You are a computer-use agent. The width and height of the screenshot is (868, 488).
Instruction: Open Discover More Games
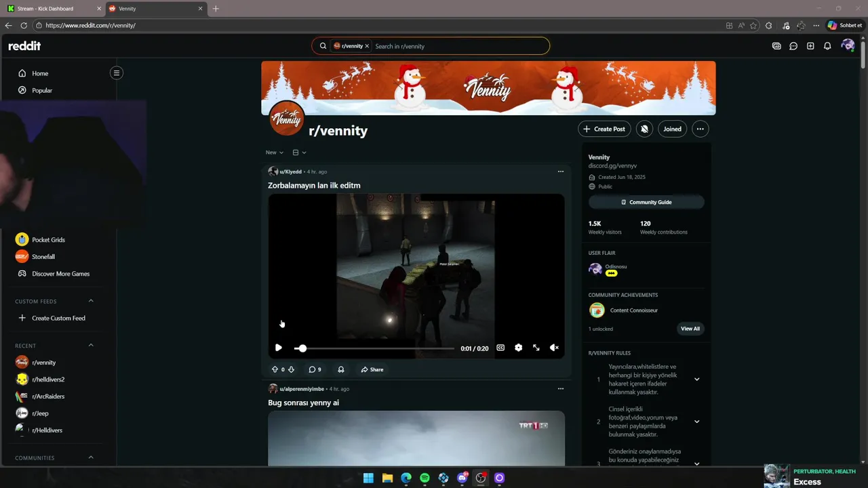tap(60, 274)
